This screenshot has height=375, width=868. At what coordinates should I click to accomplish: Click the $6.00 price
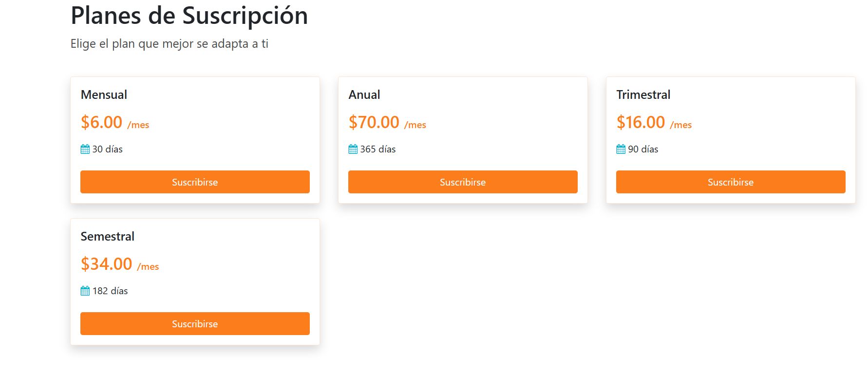coord(102,122)
